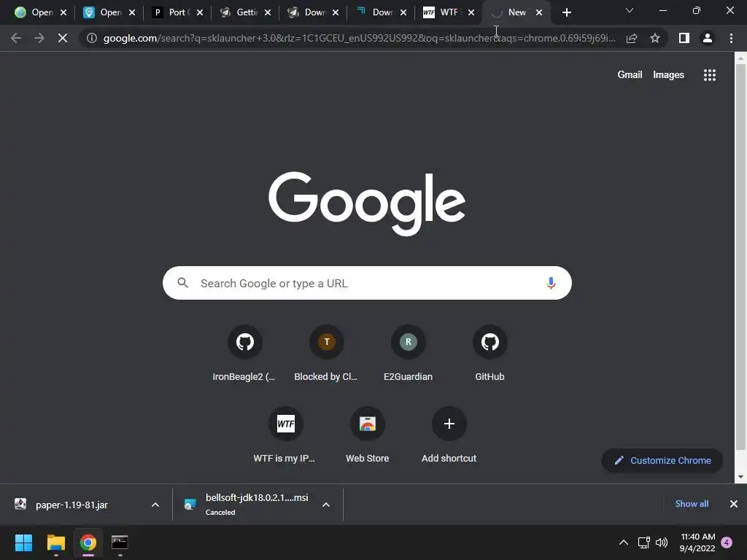Close the WTF tab

pos(471,13)
